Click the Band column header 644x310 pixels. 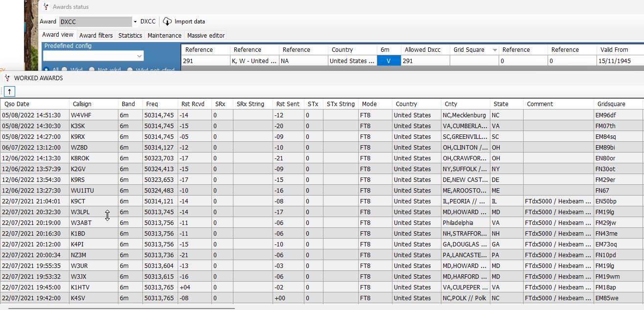tap(131, 104)
